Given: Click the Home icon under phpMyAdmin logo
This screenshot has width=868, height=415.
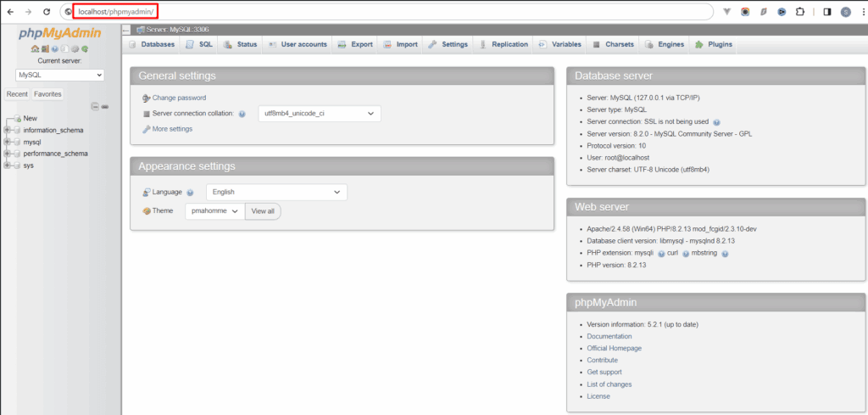Looking at the screenshot, I should coord(35,48).
